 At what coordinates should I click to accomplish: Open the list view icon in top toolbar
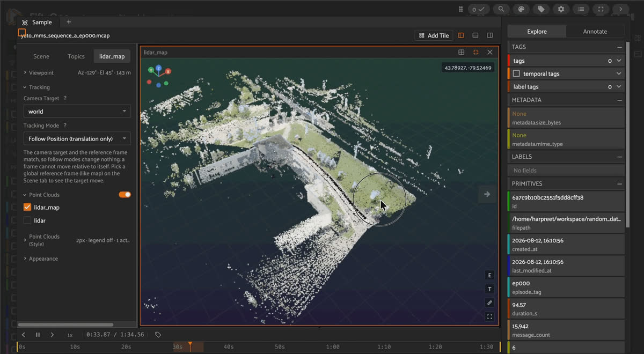click(x=581, y=9)
